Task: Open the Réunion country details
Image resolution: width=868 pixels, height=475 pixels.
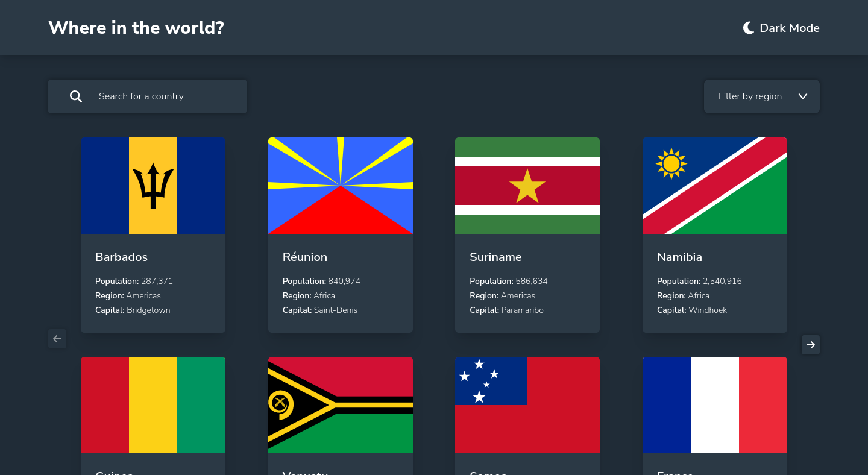Action: point(341,234)
